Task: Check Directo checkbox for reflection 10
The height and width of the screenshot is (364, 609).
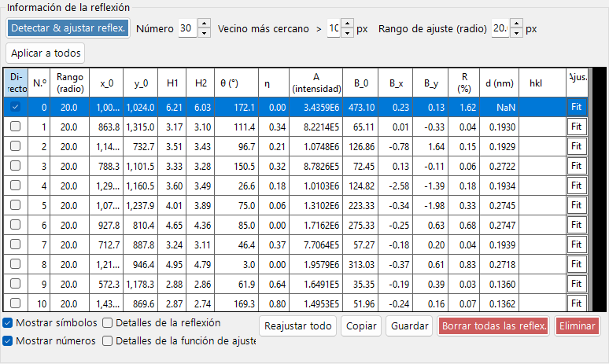Action: point(15,303)
